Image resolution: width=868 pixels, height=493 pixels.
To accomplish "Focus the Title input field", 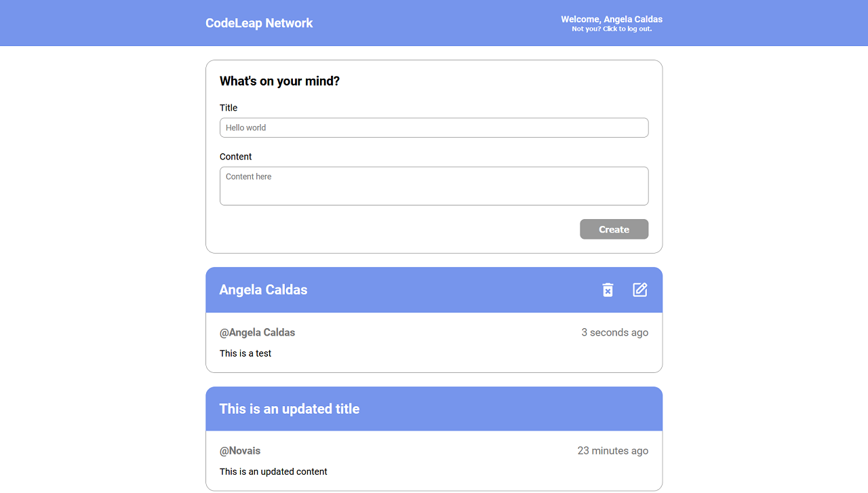I will point(434,127).
